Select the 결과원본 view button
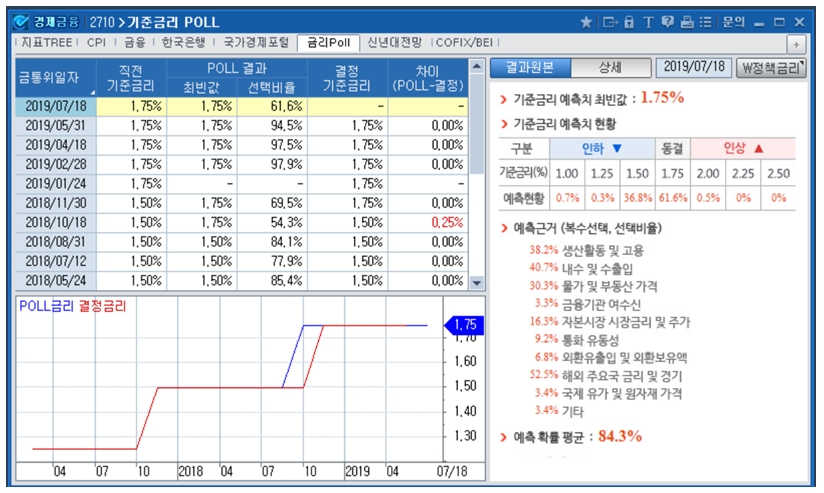 click(x=530, y=67)
